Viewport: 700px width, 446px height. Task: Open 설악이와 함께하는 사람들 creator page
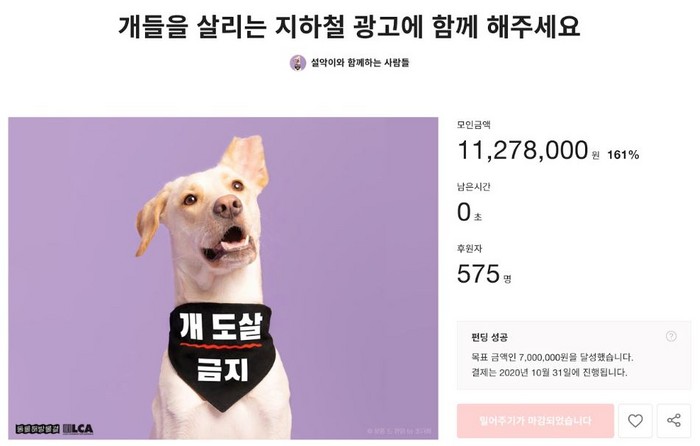click(x=360, y=63)
